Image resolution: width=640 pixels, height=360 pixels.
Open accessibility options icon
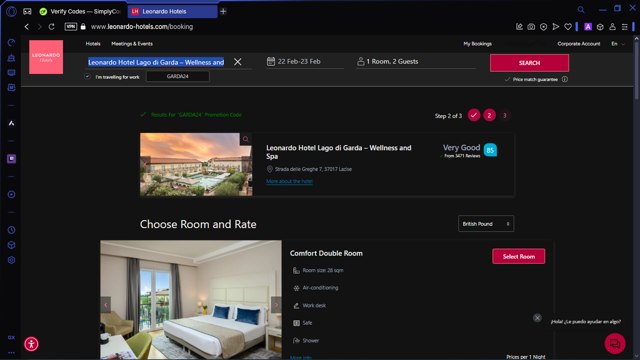click(x=31, y=344)
